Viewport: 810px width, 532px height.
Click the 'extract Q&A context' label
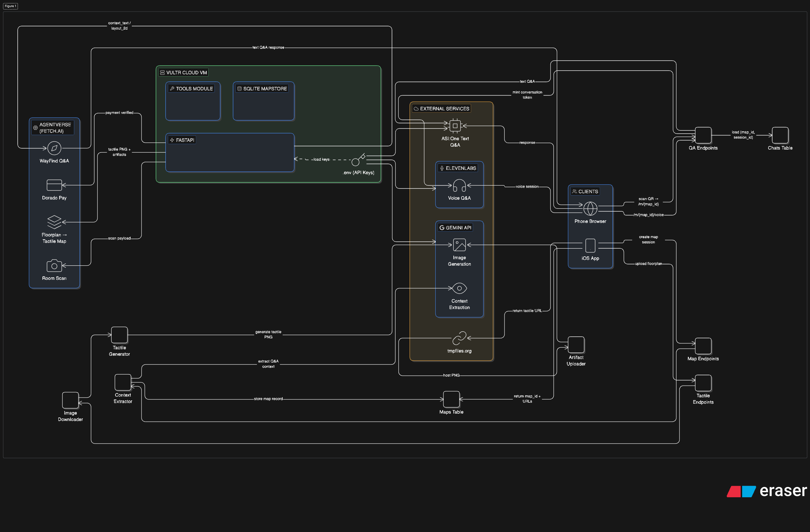pyautogui.click(x=268, y=364)
